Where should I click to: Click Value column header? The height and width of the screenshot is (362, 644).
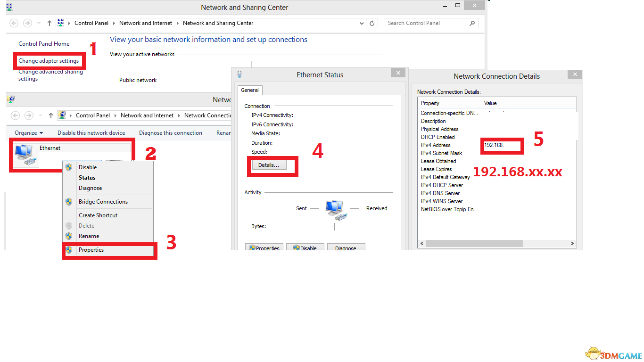pos(528,103)
